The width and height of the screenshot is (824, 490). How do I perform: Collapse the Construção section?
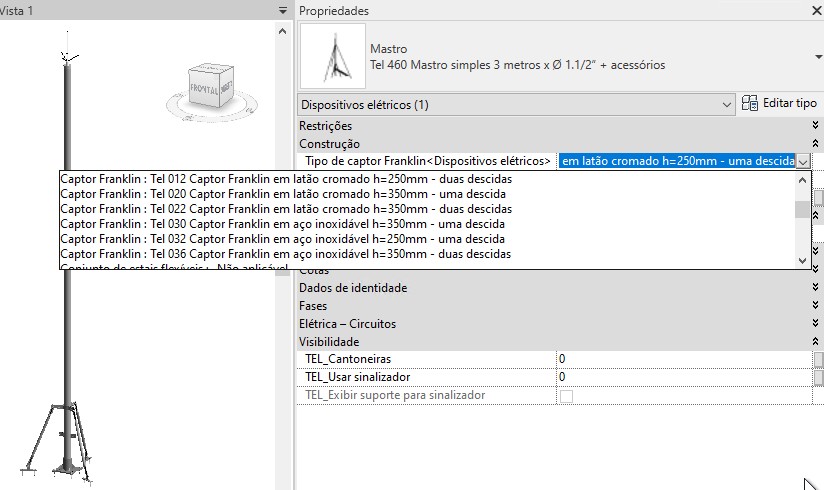pyautogui.click(x=815, y=143)
